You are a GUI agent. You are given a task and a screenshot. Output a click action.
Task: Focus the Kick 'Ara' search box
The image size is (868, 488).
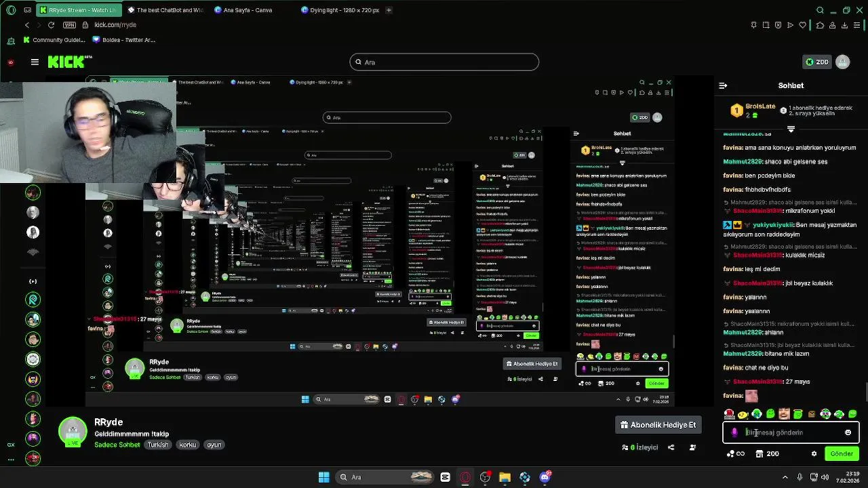pyautogui.click(x=444, y=62)
